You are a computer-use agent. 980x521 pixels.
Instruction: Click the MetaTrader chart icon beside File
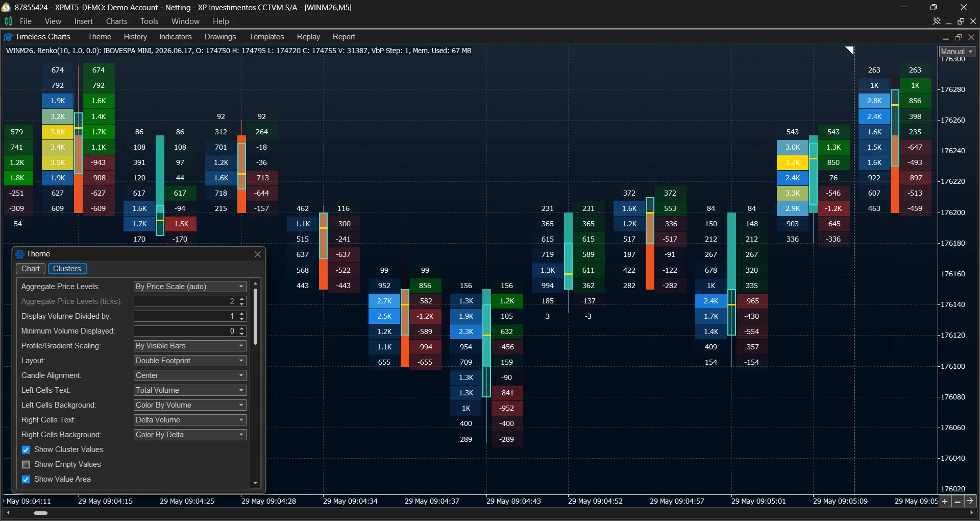click(8, 21)
